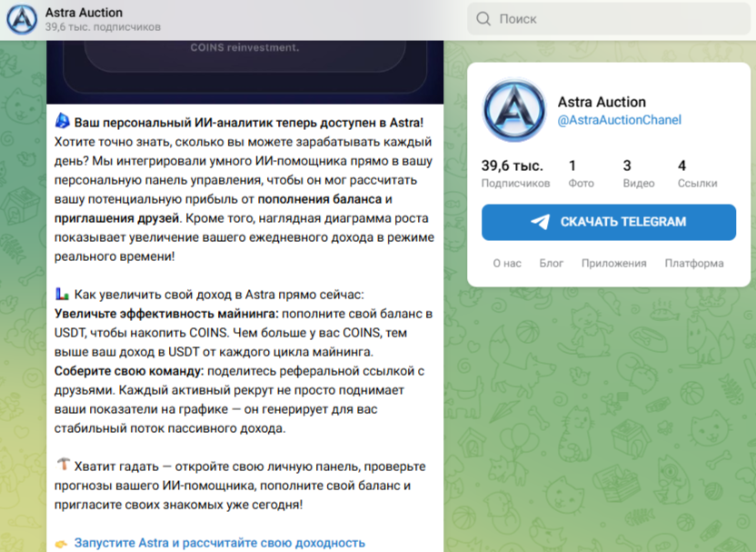The height and width of the screenshot is (552, 756).
Task: Click the pickaxe emoji before Хватит гадать
Action: tap(63, 465)
